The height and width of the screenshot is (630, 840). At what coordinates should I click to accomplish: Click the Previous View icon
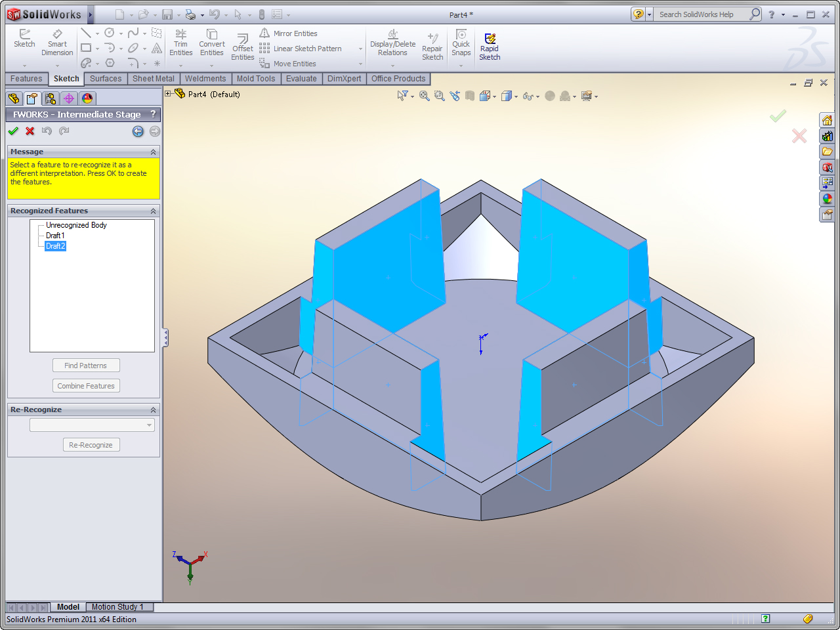pyautogui.click(x=455, y=96)
